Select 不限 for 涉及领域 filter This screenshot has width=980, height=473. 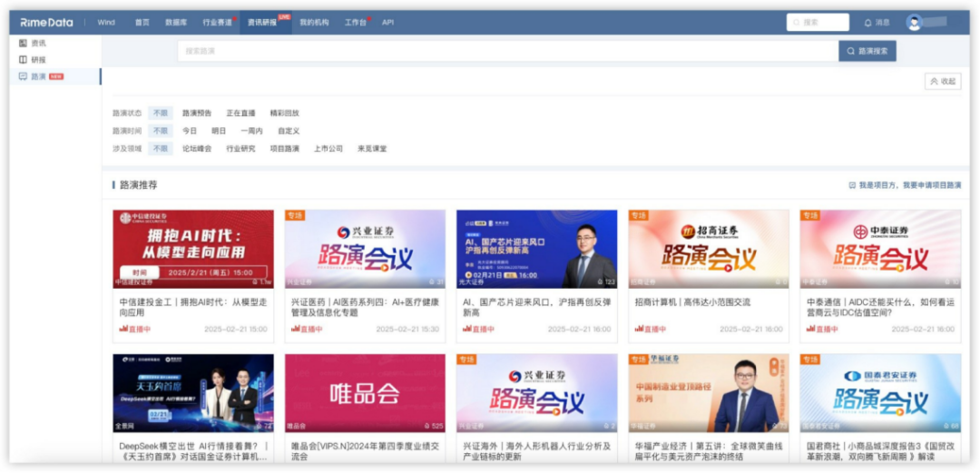[161, 149]
